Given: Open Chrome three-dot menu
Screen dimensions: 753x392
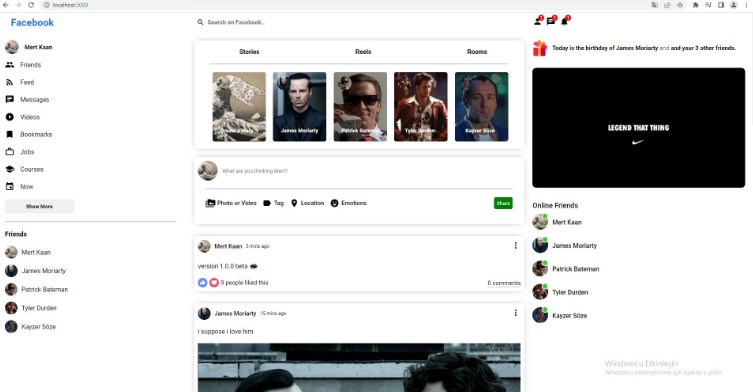Looking at the screenshot, I should click(x=747, y=5).
